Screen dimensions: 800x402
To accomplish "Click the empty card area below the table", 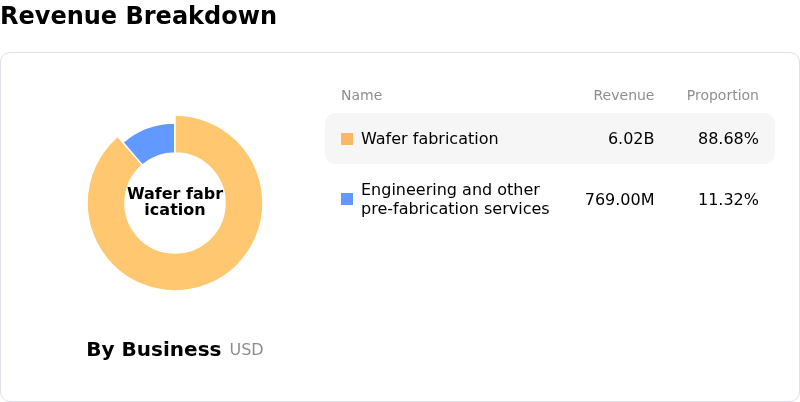I will pyautogui.click(x=550, y=310).
